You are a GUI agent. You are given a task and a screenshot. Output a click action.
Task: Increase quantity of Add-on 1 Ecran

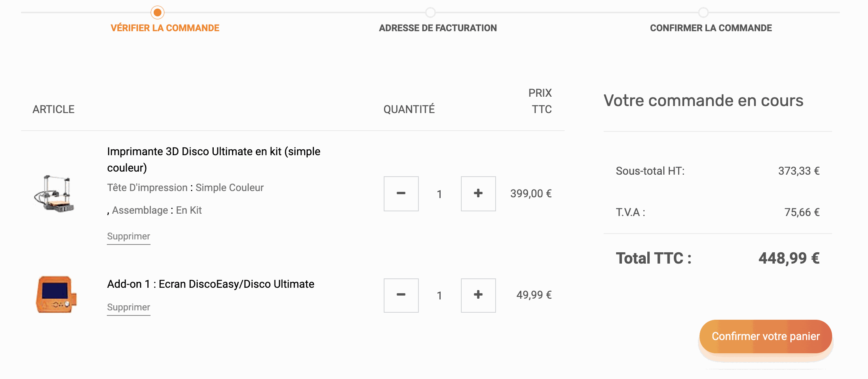(x=478, y=295)
